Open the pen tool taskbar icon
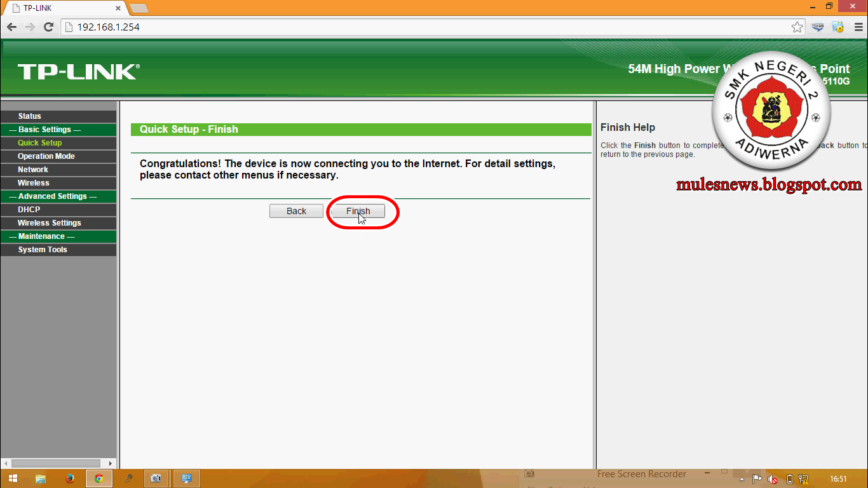868x488 pixels. [x=128, y=478]
